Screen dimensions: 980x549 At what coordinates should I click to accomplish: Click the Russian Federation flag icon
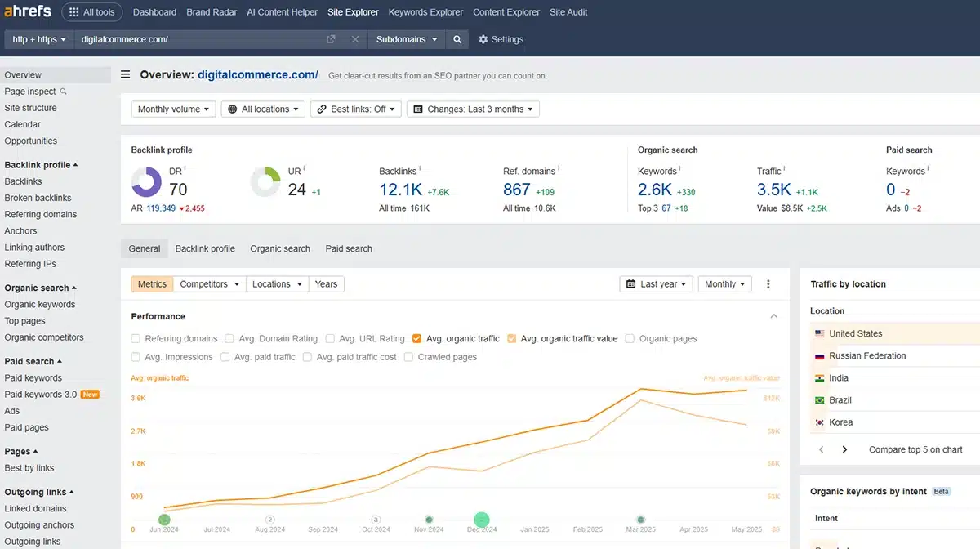(x=820, y=356)
